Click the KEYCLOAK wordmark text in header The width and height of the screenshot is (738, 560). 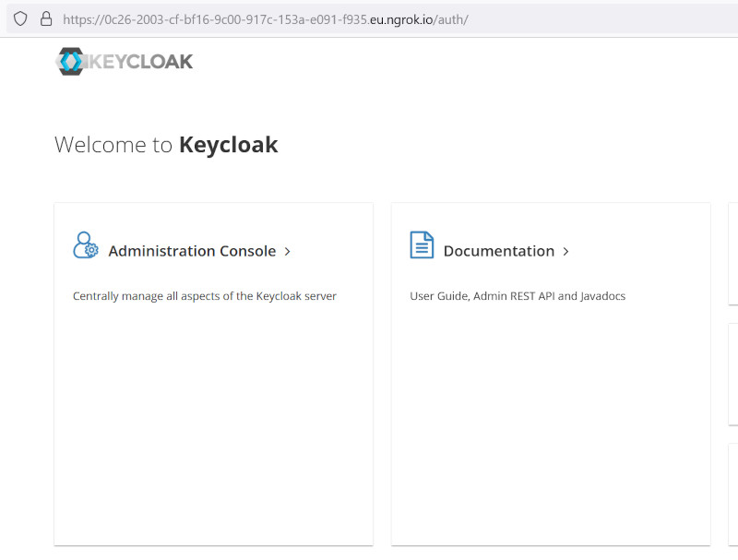(x=140, y=62)
